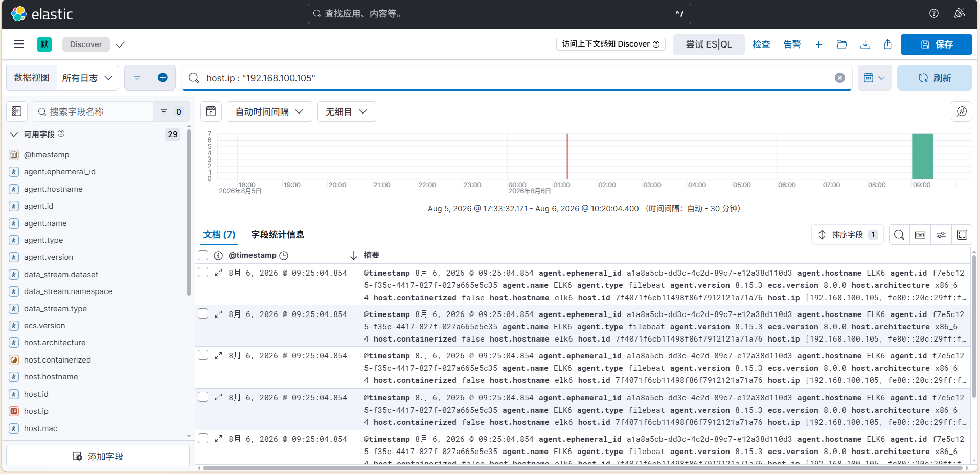This screenshot has width=980, height=474.
Task: Select the second document checkbox
Action: click(203, 313)
